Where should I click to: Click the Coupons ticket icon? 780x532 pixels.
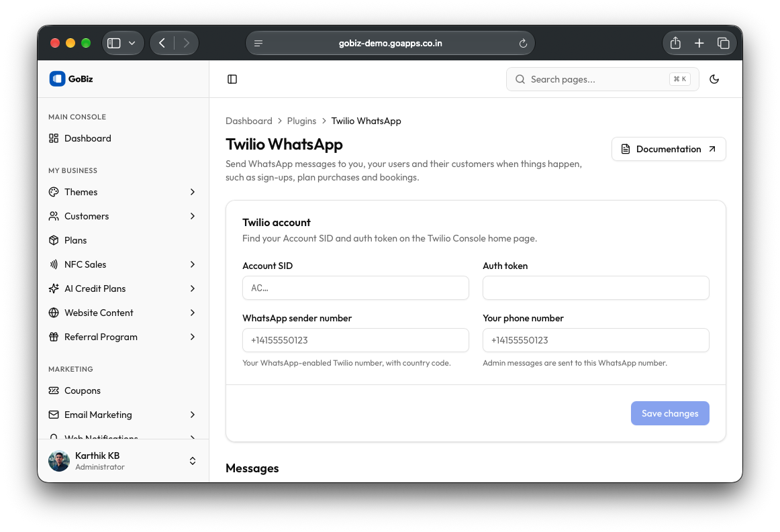click(x=54, y=391)
